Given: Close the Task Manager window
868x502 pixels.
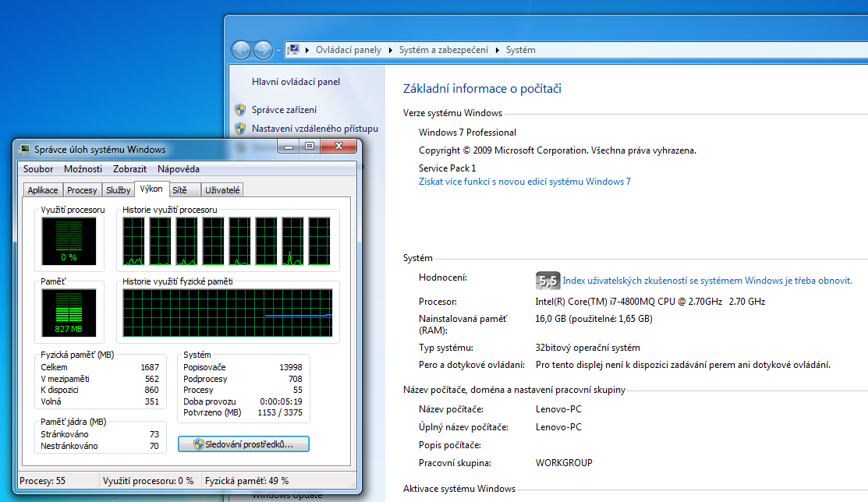Looking at the screenshot, I should point(338,146).
